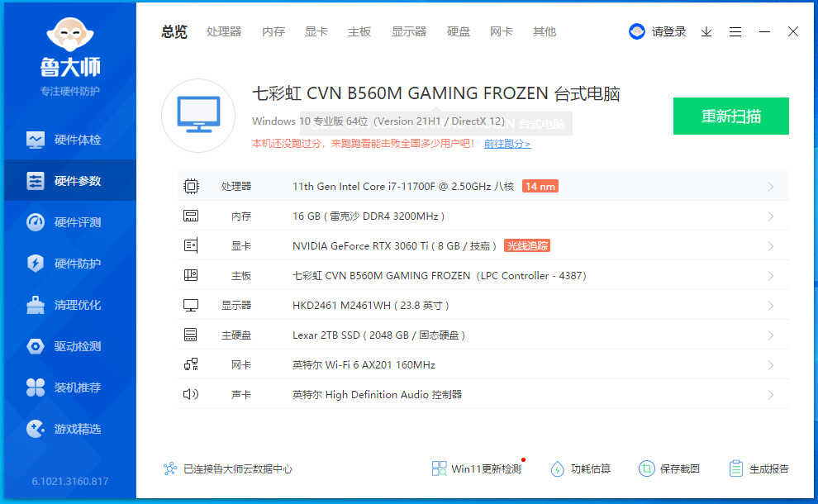Open 硬件体检 in the sidebar

click(x=70, y=140)
